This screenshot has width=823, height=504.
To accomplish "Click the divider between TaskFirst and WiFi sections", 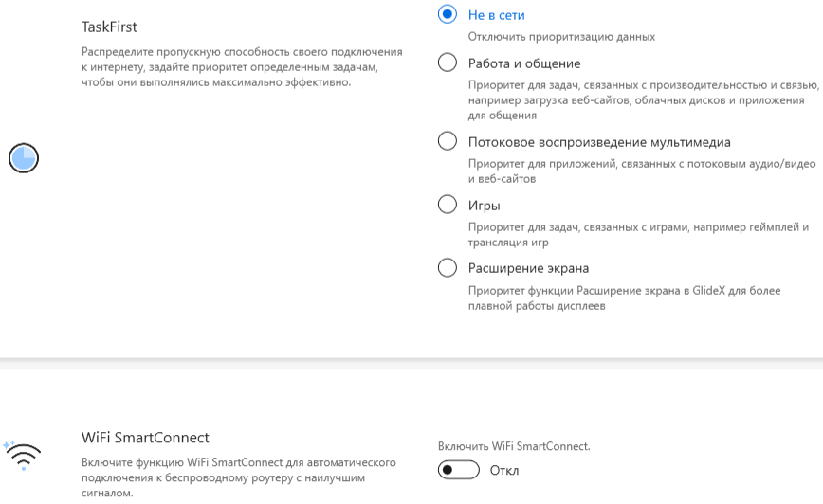I will 411,360.
